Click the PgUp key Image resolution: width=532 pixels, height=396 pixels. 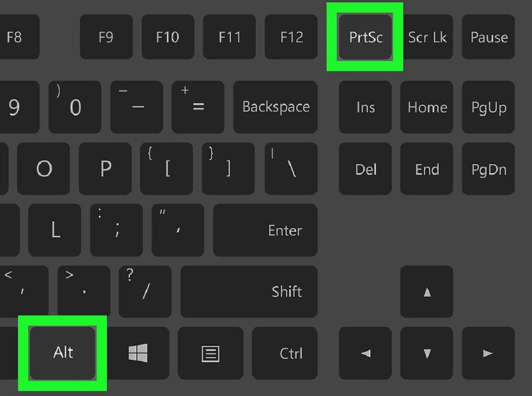[x=488, y=107]
